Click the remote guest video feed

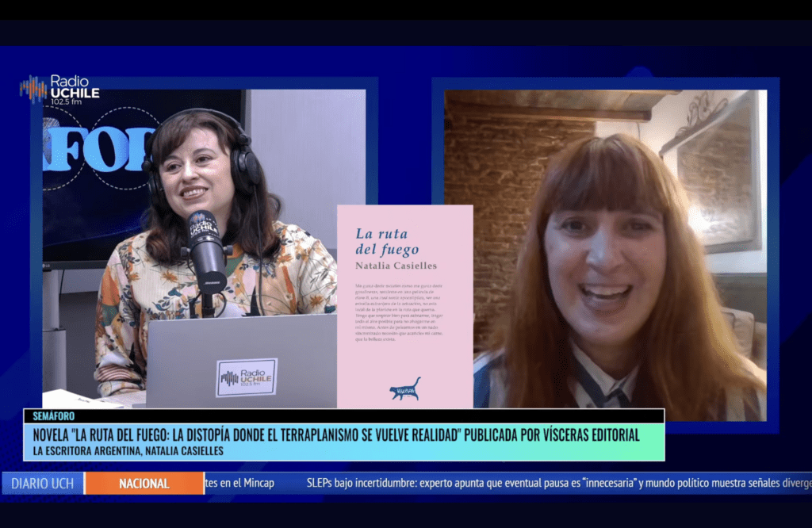(x=606, y=255)
